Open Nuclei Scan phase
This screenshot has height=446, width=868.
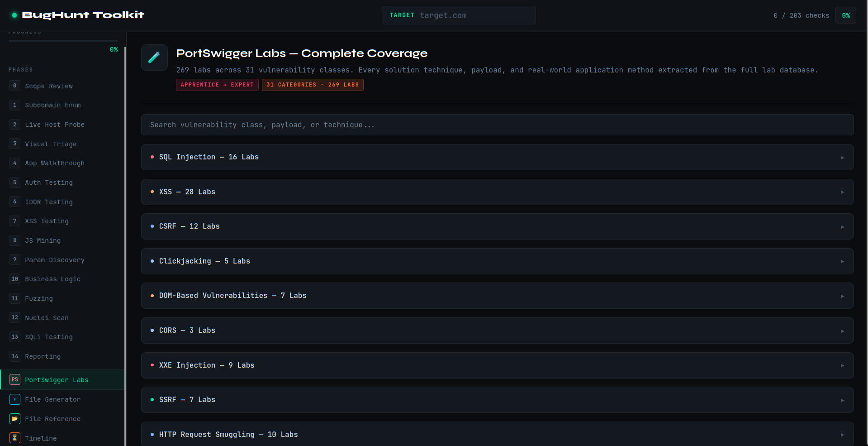(62, 318)
